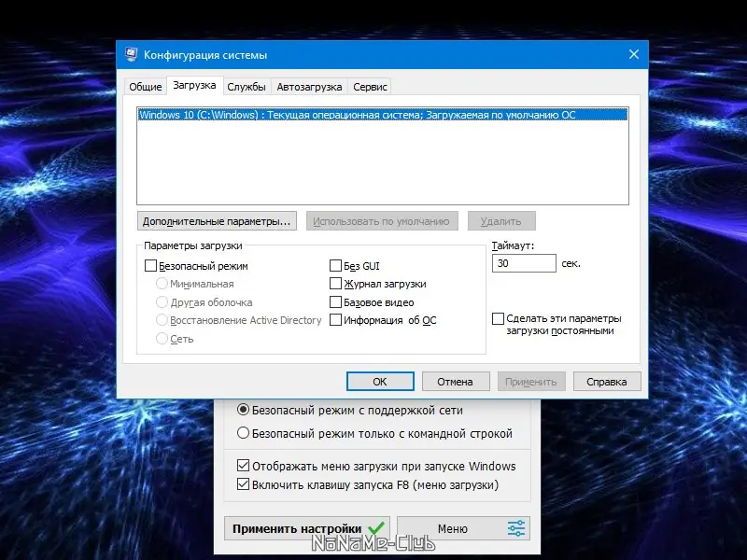Open the Сервис tab
The image size is (747, 560).
click(x=370, y=87)
